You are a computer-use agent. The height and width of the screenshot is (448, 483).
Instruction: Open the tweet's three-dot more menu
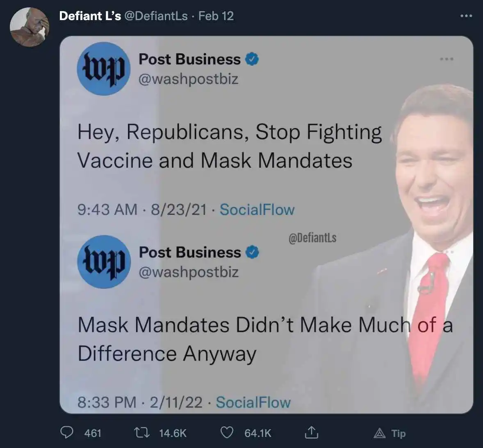466,16
